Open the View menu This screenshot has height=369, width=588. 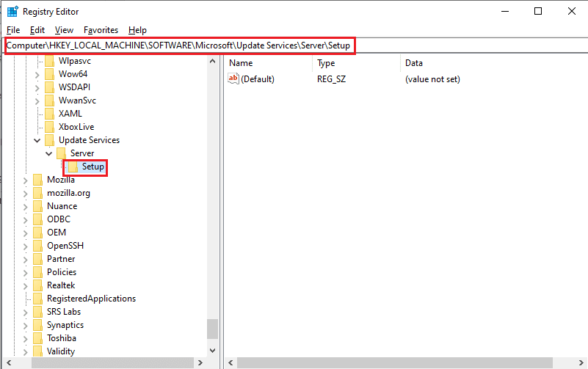[64, 30]
